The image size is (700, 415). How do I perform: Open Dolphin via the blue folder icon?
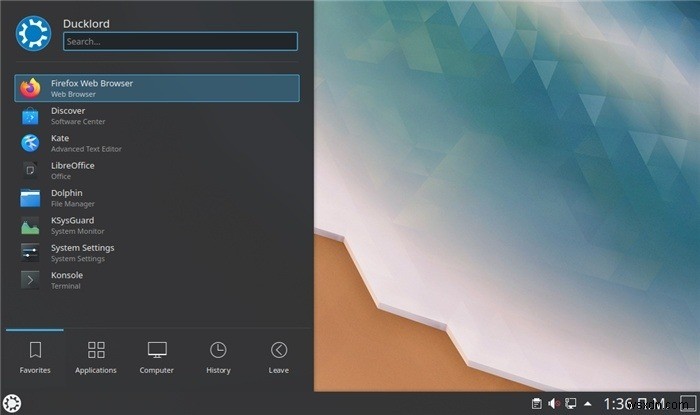tap(30, 198)
